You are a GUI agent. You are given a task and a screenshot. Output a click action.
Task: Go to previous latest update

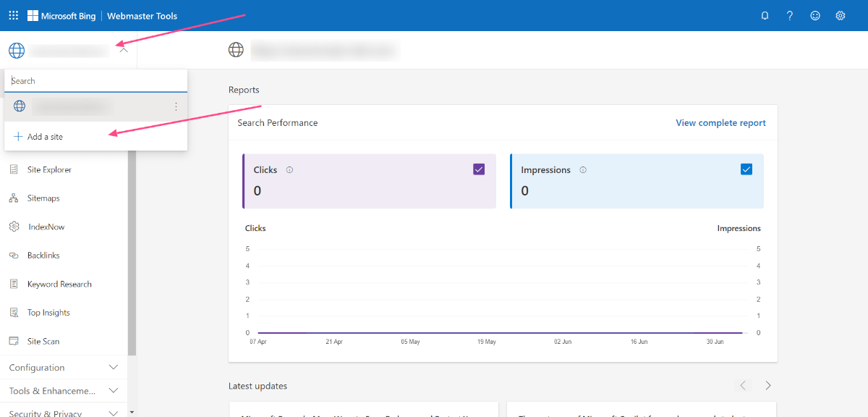coord(743,385)
